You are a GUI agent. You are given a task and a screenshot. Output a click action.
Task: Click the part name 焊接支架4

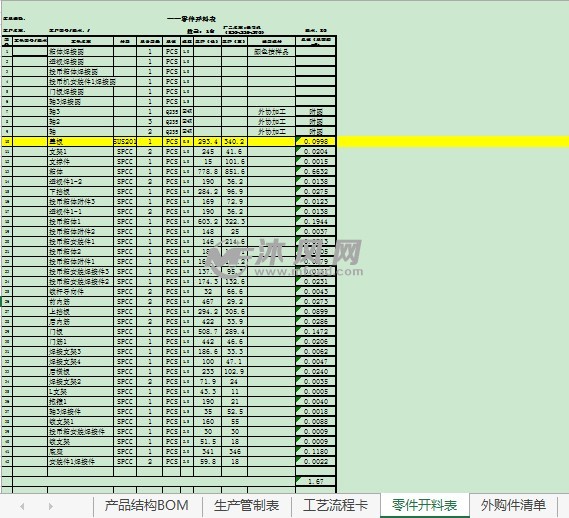click(x=65, y=362)
